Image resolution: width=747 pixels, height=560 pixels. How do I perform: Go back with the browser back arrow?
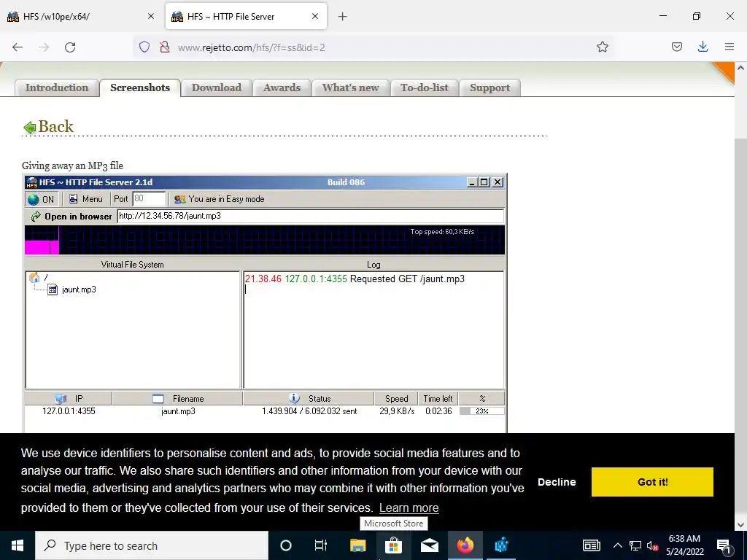tap(18, 47)
